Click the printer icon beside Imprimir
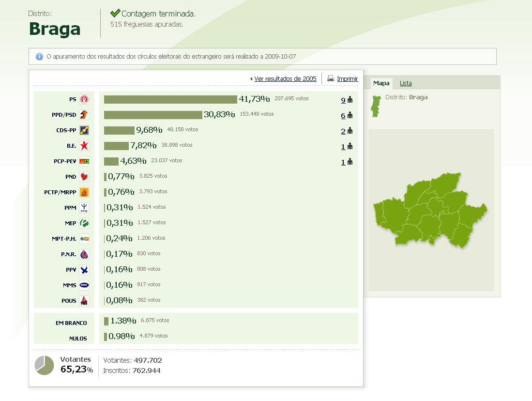This screenshot has height=401, width=532. (x=331, y=79)
